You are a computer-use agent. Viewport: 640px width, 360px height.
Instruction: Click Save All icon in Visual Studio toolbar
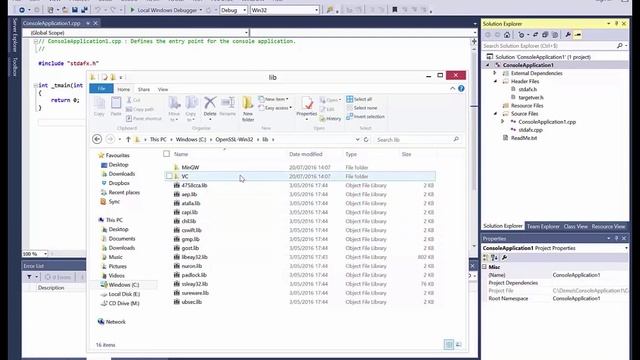click(x=84, y=10)
